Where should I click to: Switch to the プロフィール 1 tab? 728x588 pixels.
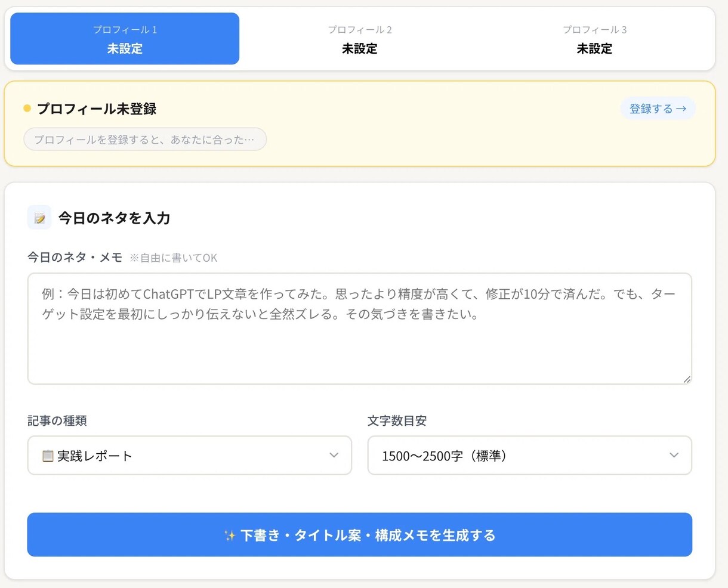[125, 39]
